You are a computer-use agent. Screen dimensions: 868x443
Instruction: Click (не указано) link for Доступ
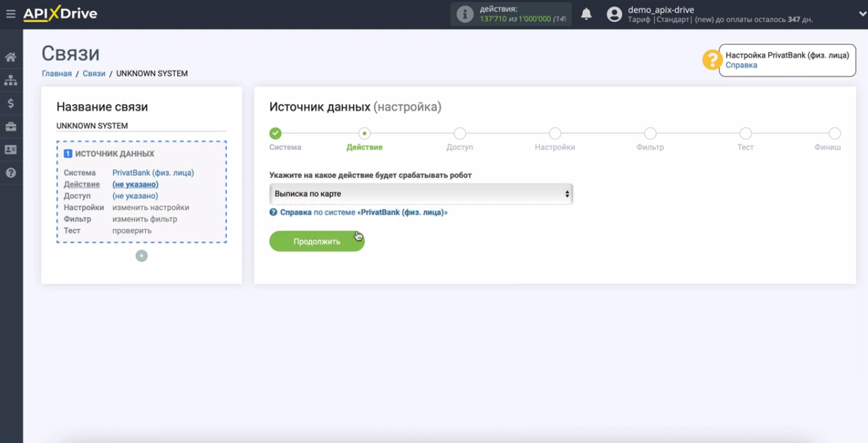(135, 196)
